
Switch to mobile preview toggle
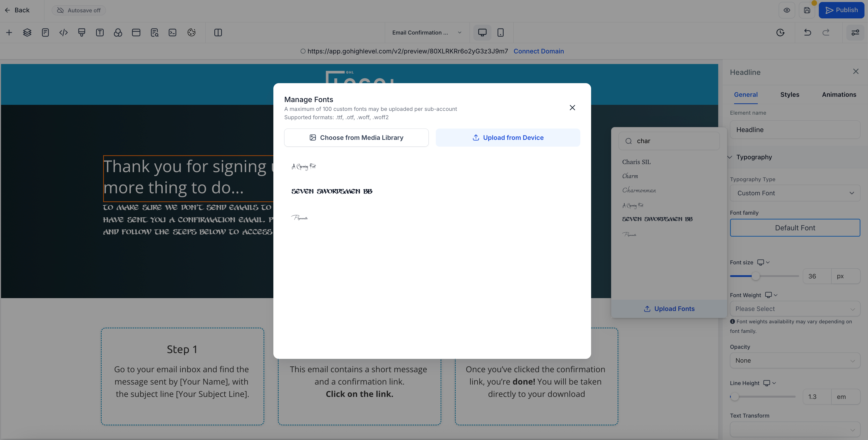pos(500,32)
